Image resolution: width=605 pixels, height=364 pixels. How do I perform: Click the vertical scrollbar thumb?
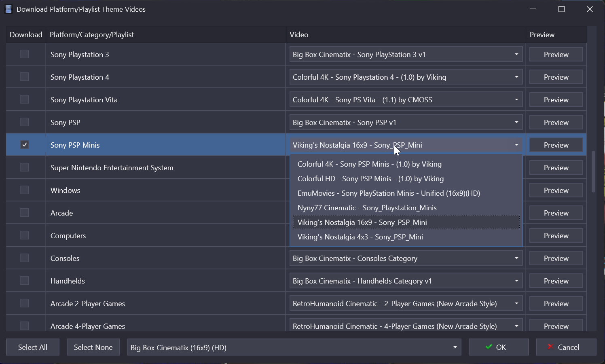pos(593,171)
